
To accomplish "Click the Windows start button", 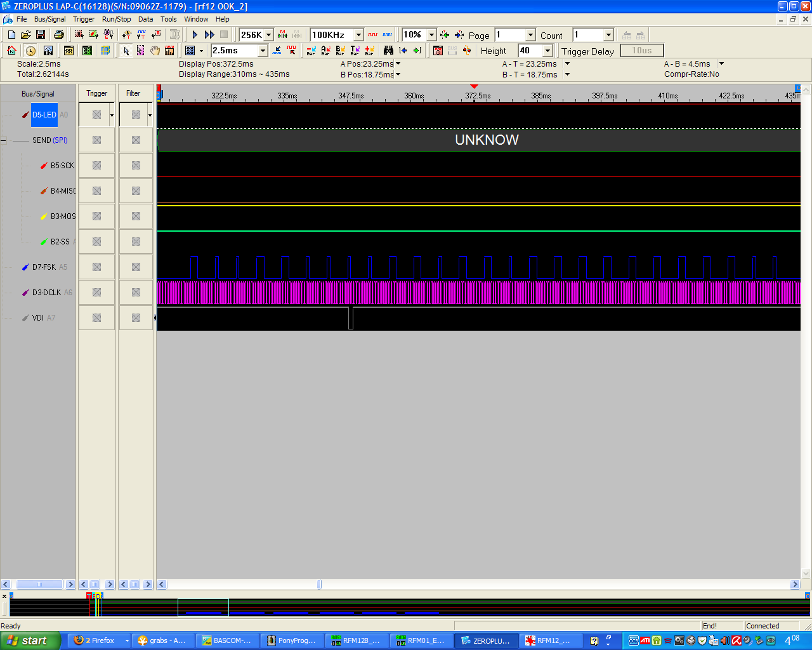I will [x=30, y=640].
